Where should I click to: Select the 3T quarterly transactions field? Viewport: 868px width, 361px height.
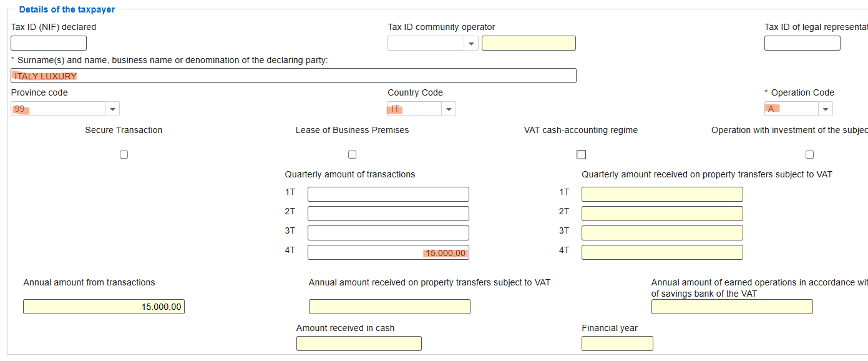tap(388, 233)
